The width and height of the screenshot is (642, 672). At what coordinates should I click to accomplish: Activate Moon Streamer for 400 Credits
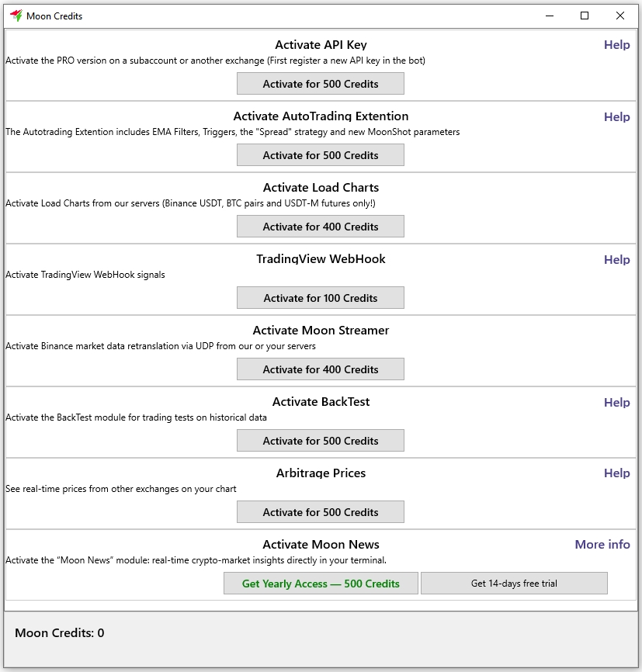point(321,369)
